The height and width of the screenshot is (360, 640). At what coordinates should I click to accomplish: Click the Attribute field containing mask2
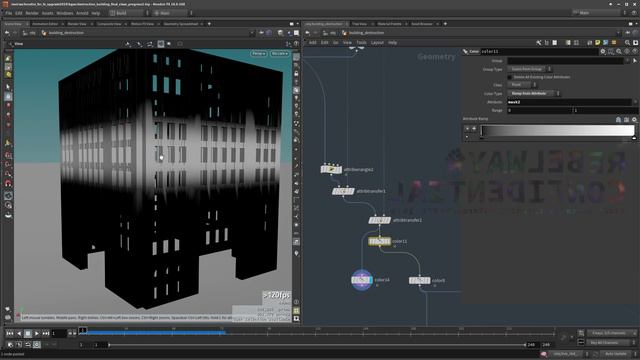pos(570,102)
